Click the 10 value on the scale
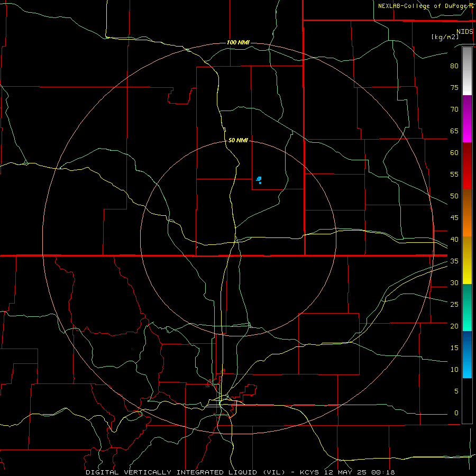 (454, 370)
